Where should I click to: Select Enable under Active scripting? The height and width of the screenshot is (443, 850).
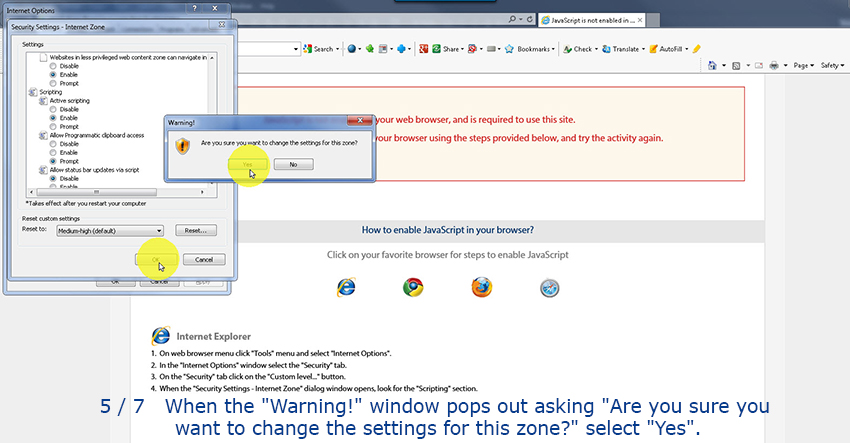tap(53, 118)
